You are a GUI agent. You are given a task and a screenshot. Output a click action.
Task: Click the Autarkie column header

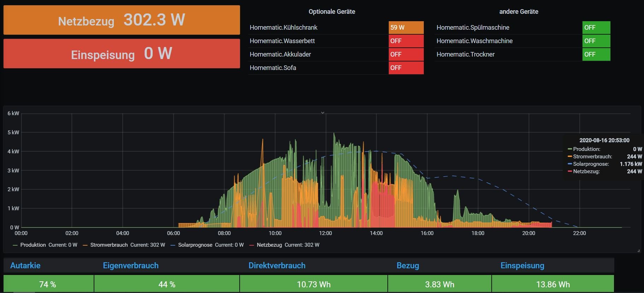pyautogui.click(x=25, y=266)
